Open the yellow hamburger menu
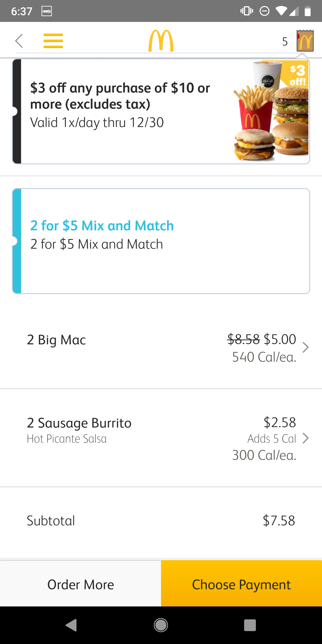Image resolution: width=322 pixels, height=644 pixels. (53, 41)
